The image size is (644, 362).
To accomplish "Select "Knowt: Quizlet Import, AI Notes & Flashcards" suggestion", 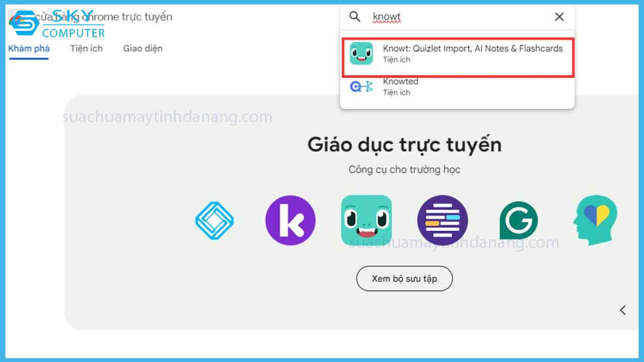I will tap(472, 49).
